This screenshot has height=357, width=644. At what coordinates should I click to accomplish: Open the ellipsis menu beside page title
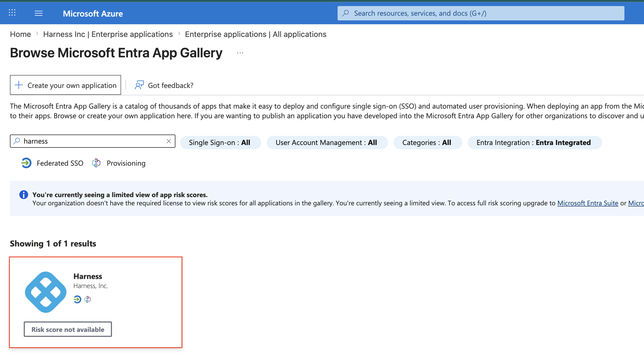240,53
